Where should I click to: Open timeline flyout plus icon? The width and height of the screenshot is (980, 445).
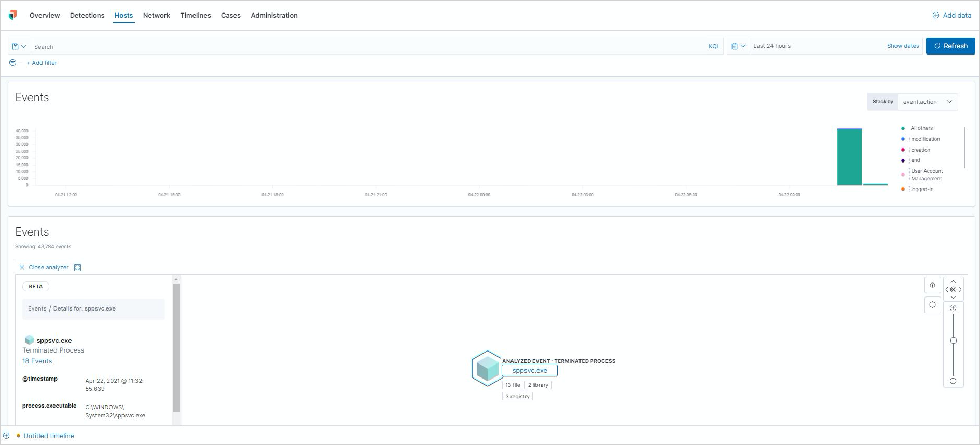[6, 436]
